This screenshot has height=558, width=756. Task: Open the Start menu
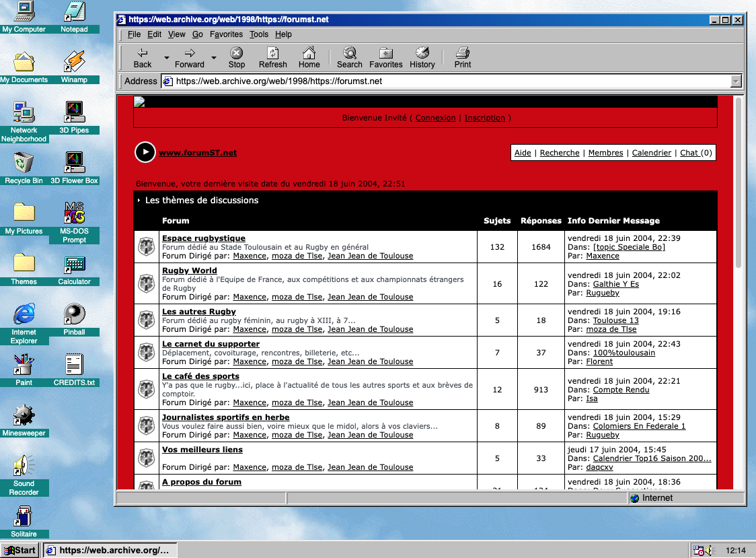[x=20, y=551]
